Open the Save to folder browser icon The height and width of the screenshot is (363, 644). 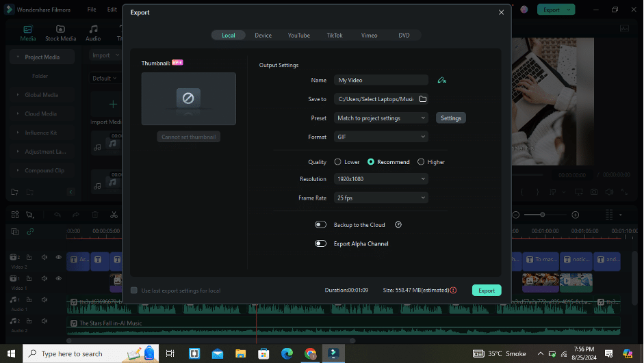(423, 99)
